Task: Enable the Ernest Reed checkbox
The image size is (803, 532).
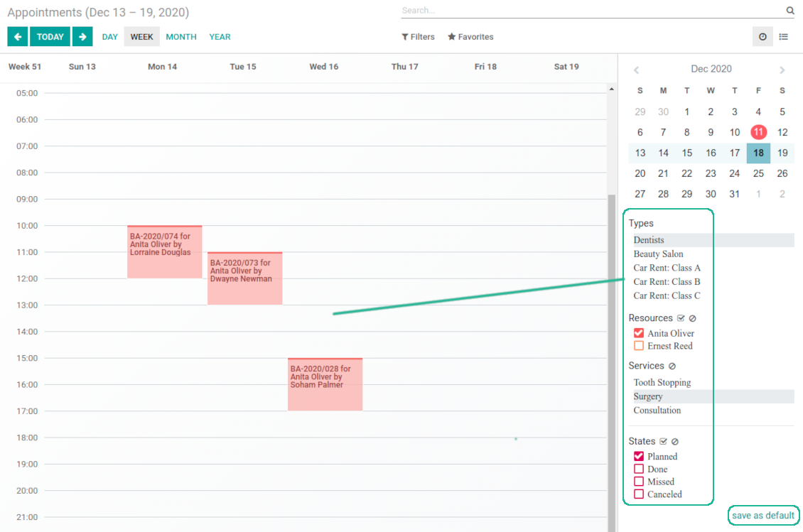Action: [x=639, y=346]
